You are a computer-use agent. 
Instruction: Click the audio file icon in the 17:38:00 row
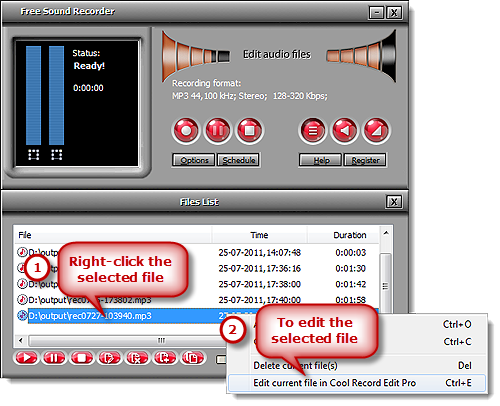[22, 284]
